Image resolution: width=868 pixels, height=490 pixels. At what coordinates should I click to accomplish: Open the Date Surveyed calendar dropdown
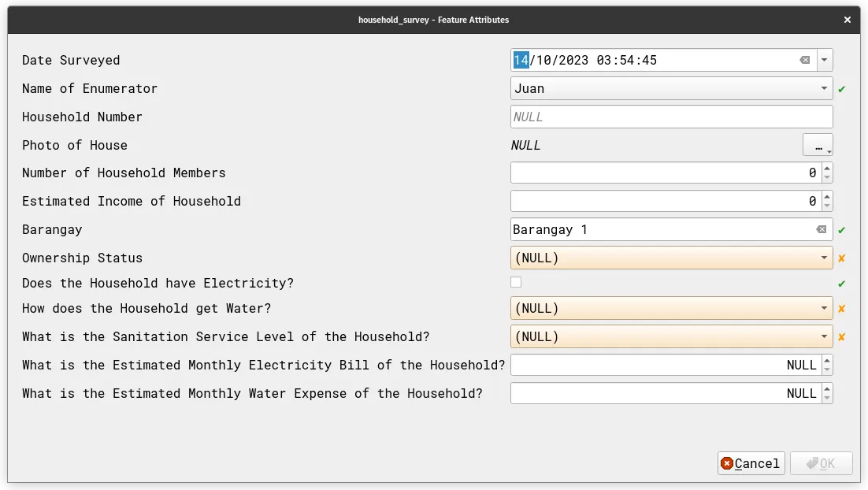click(824, 60)
